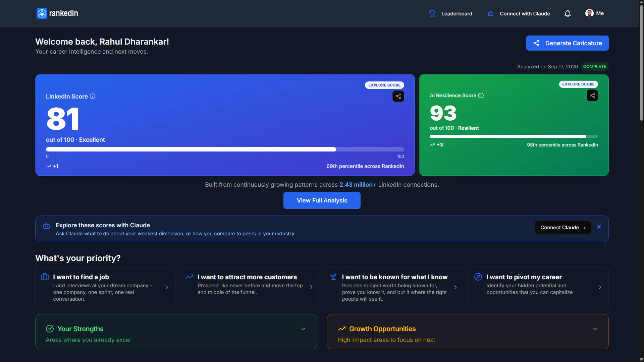Click the COMPLETE status badge
Screen dimensions: 644x362
(595, 67)
